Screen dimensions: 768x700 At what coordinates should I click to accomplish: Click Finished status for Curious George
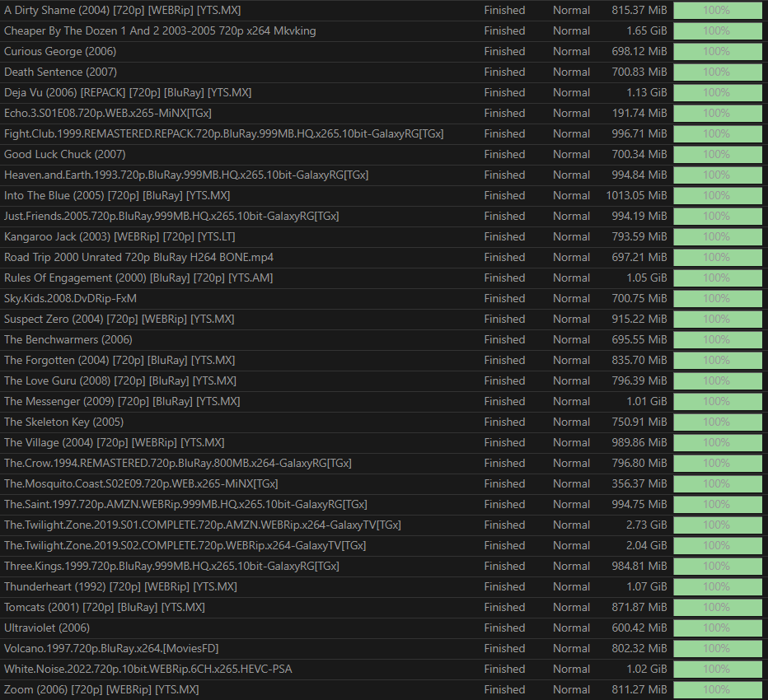[504, 51]
